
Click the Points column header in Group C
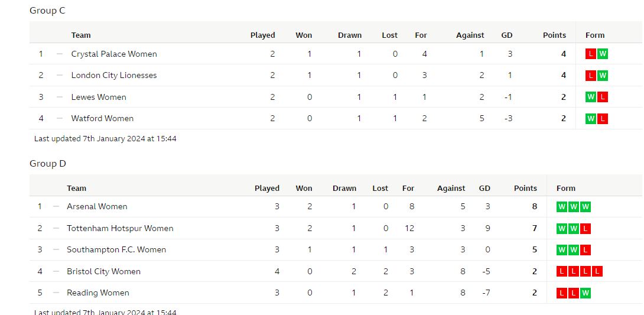(x=554, y=35)
